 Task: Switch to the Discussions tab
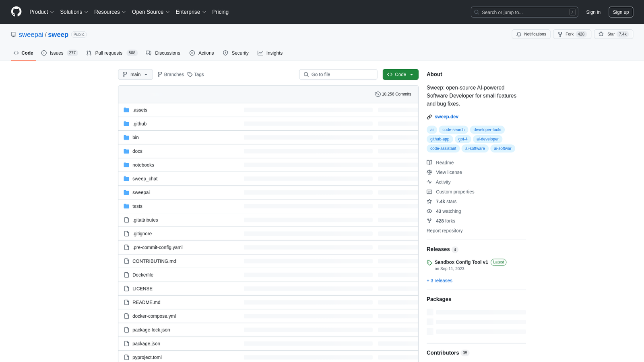point(163,53)
